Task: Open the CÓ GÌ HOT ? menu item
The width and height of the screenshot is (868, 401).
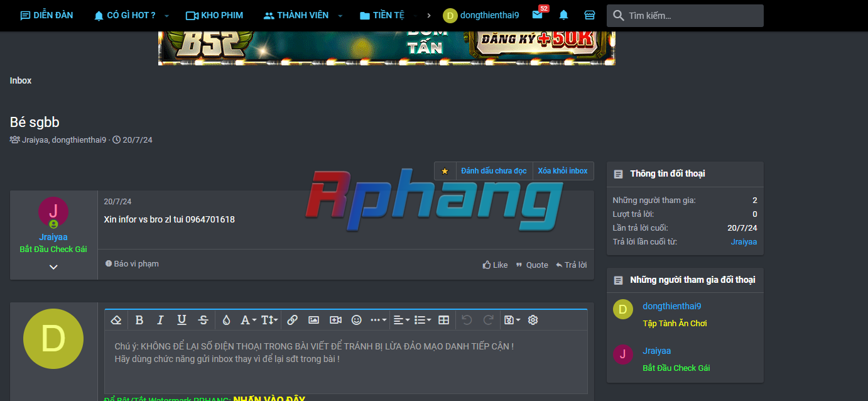Action: point(124,15)
